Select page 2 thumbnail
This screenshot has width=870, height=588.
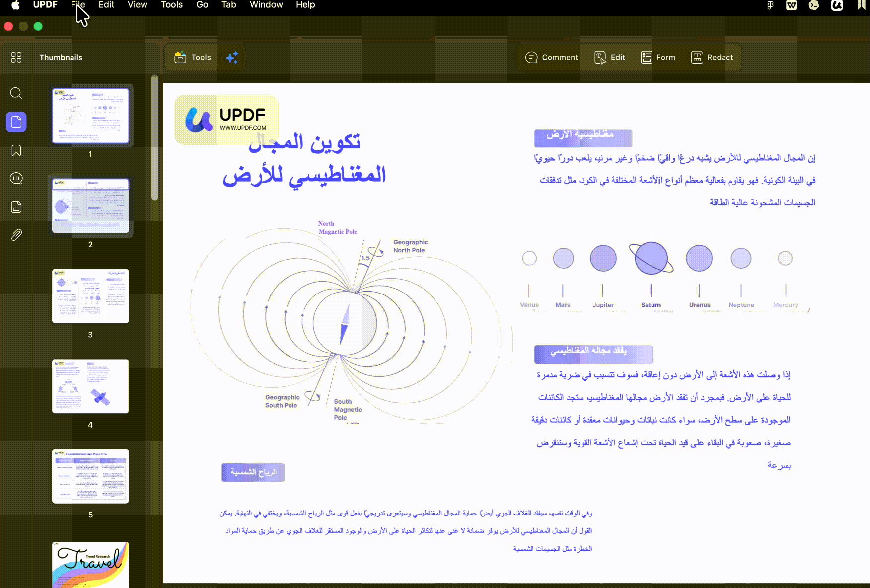(90, 206)
